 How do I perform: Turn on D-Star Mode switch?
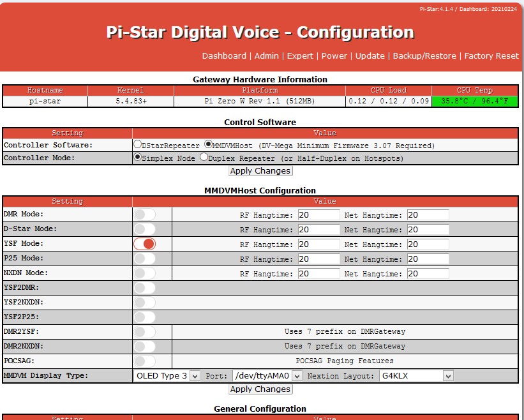click(144, 229)
